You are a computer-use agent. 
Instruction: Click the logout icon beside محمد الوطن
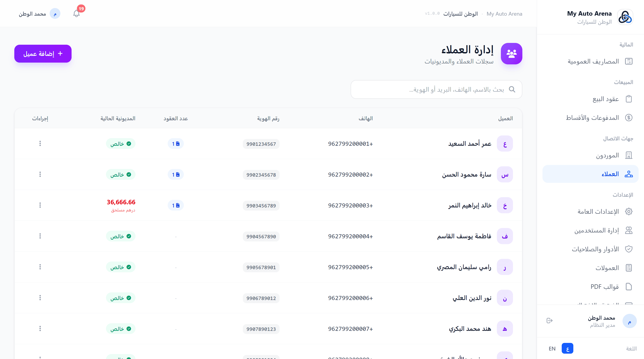pos(549,321)
